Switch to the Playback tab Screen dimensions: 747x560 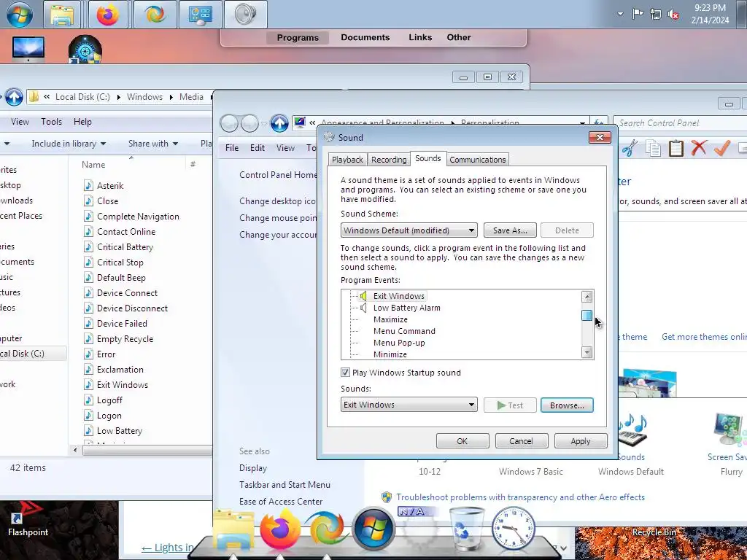click(x=347, y=160)
